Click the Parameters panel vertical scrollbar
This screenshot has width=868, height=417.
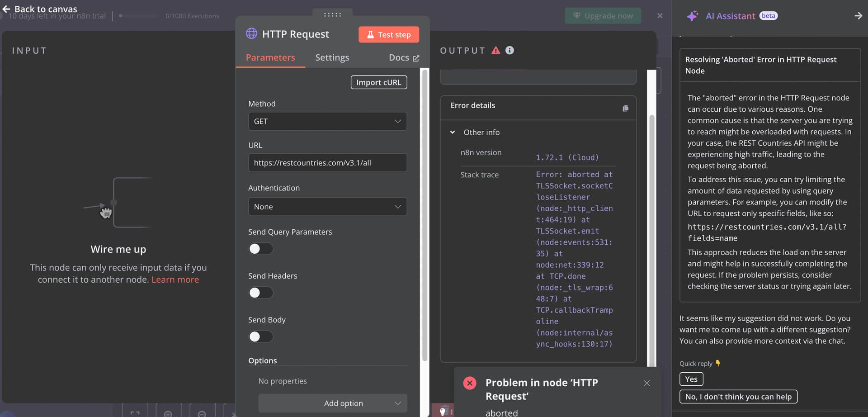click(x=425, y=215)
